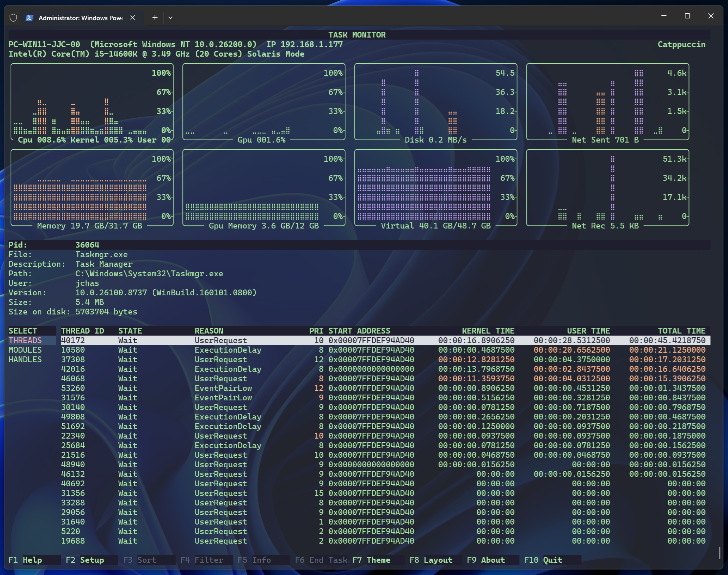Click the shield icon in the title bar
This screenshot has height=575, width=728.
coord(13,18)
